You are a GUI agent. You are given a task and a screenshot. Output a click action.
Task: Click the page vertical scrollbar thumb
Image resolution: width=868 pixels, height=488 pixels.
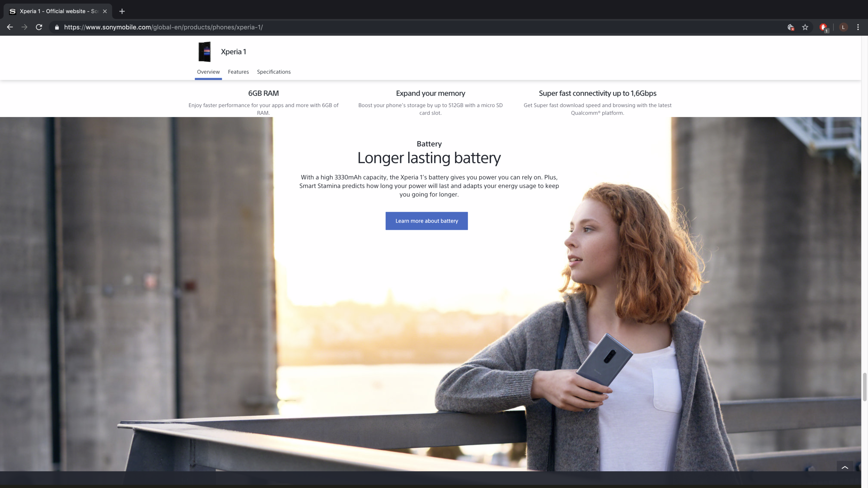[x=864, y=386]
